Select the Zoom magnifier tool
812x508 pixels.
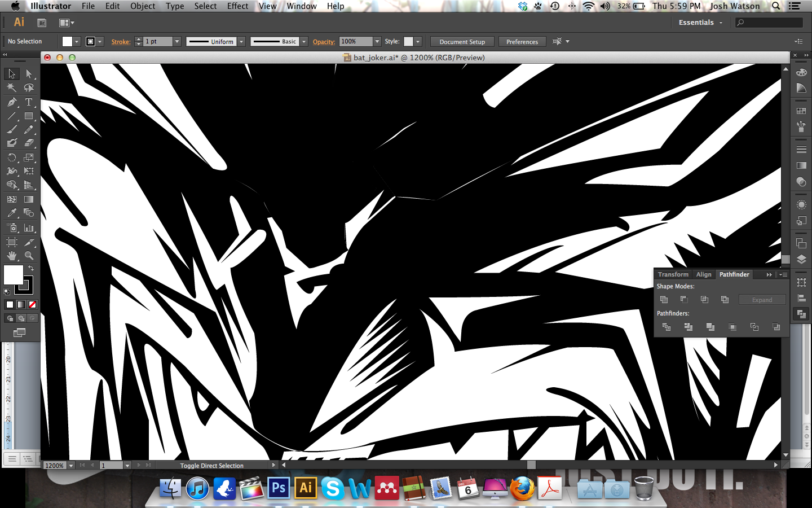point(29,256)
